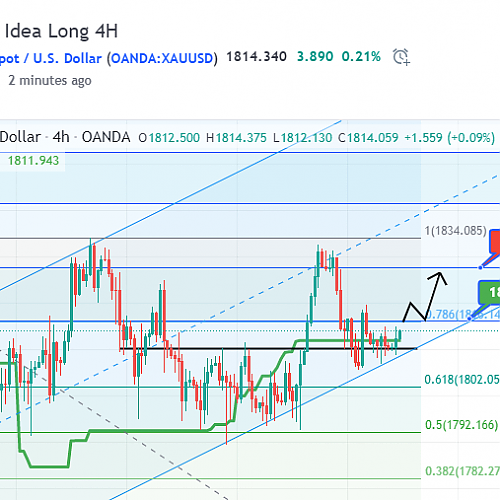This screenshot has height=500, width=500.
Task: Select the 0.5(1792.166) Fibonacci level label
Action: [x=461, y=425]
